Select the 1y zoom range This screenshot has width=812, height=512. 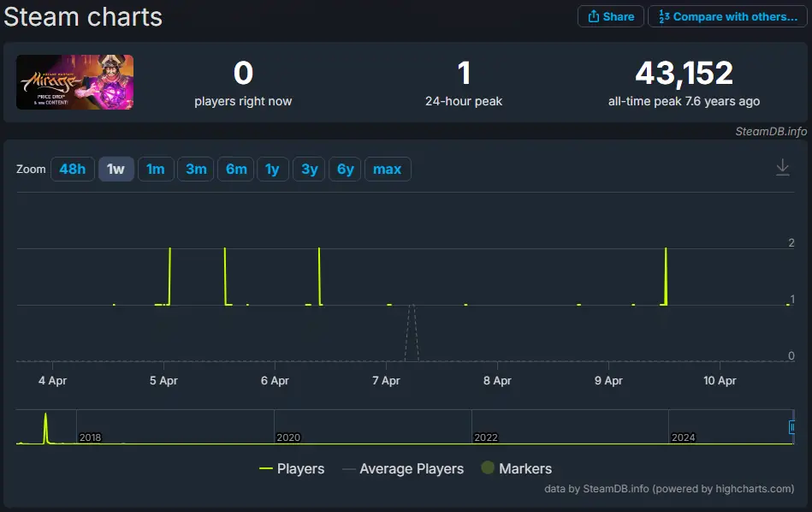pos(272,169)
